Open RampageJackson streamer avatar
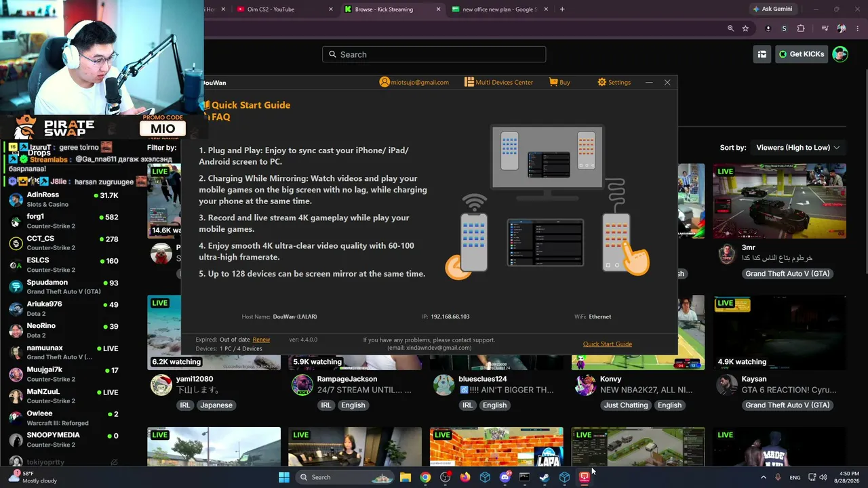Screen dimensions: 868x488 (302, 385)
